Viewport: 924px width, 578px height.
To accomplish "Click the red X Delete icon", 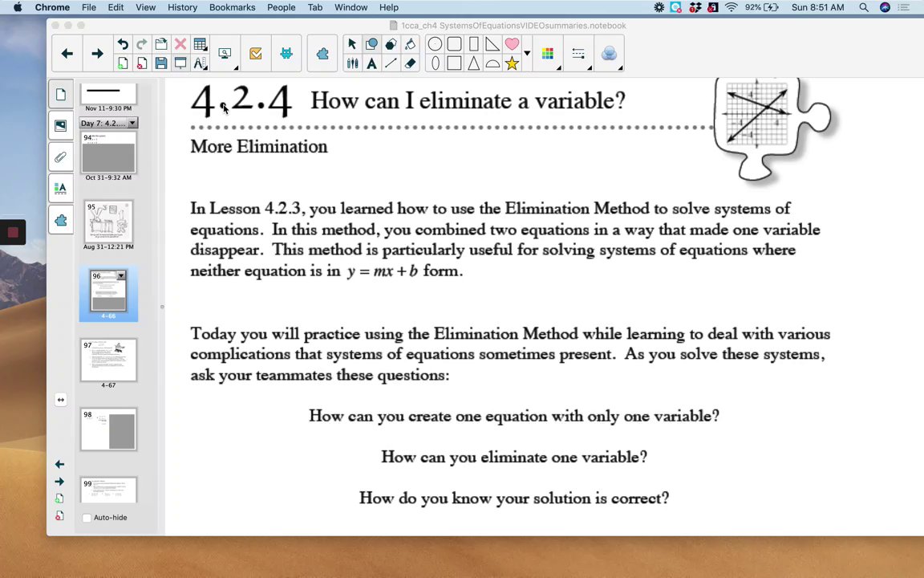I will 180,44.
